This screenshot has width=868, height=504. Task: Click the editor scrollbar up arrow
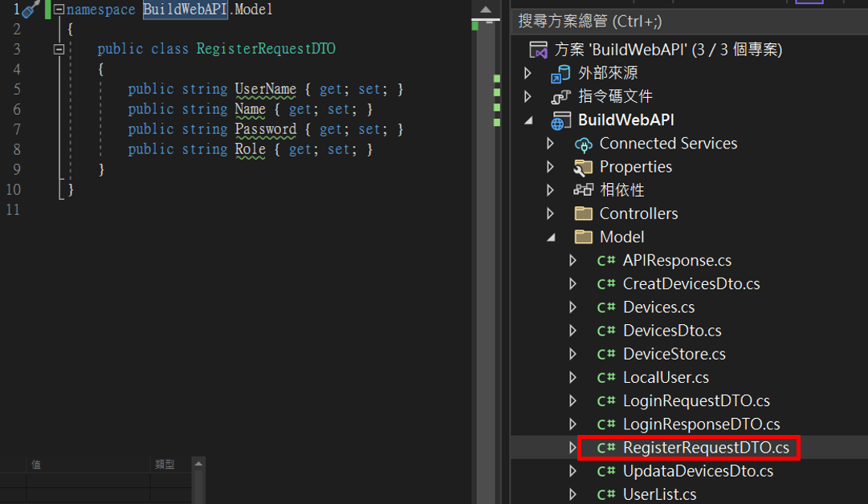click(x=486, y=10)
